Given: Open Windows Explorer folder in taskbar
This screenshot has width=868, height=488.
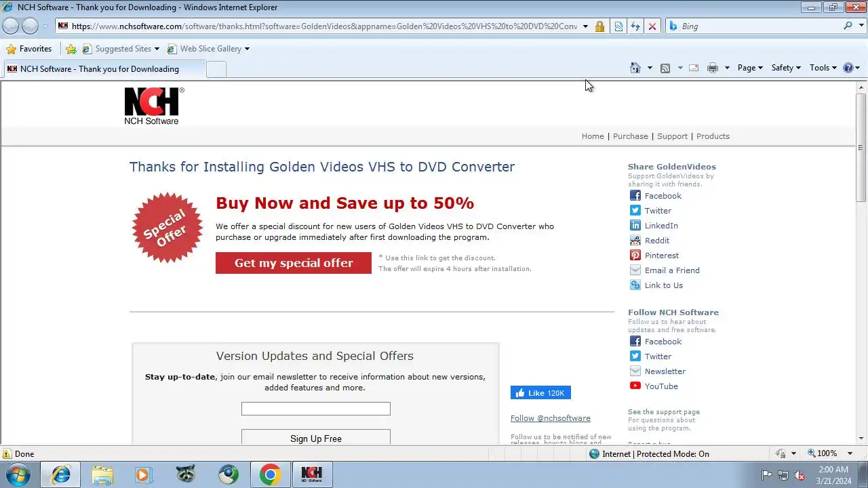Looking at the screenshot, I should (102, 474).
